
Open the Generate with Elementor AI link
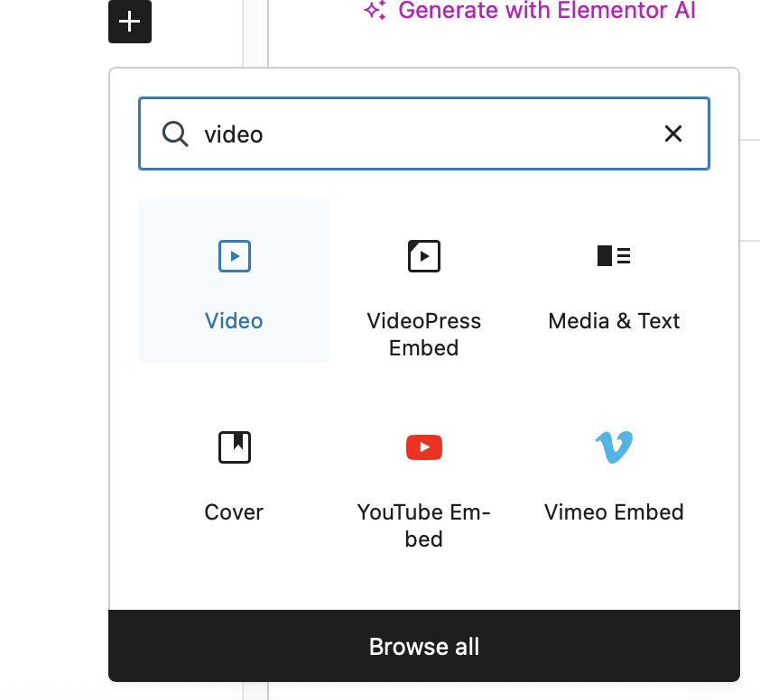coord(546,11)
